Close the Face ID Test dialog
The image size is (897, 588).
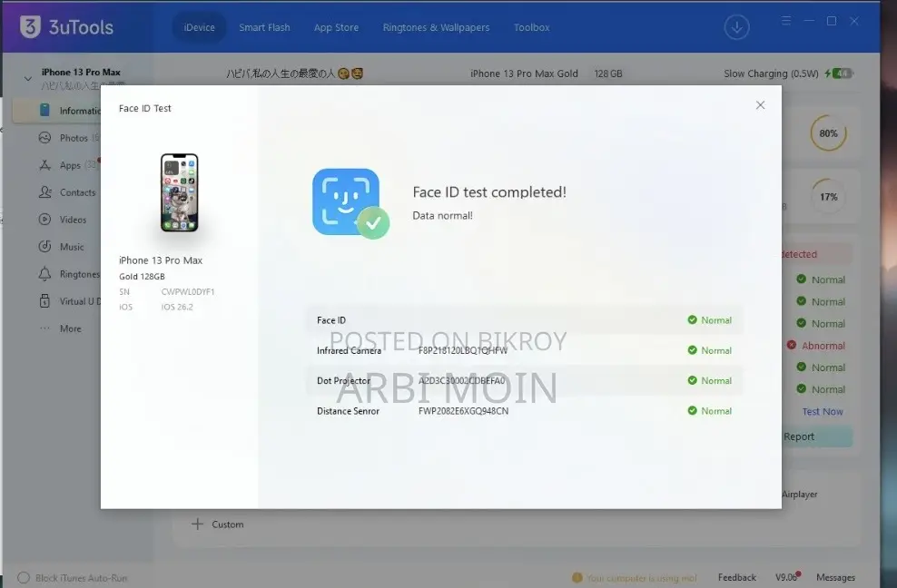[x=760, y=105]
